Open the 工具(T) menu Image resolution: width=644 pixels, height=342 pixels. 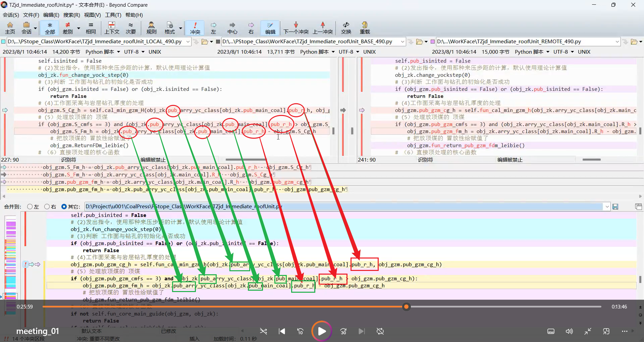pyautogui.click(x=113, y=15)
